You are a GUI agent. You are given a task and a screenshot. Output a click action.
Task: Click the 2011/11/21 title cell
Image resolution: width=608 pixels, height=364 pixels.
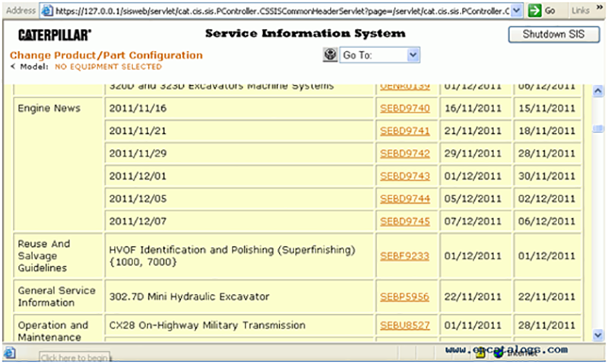(x=239, y=131)
